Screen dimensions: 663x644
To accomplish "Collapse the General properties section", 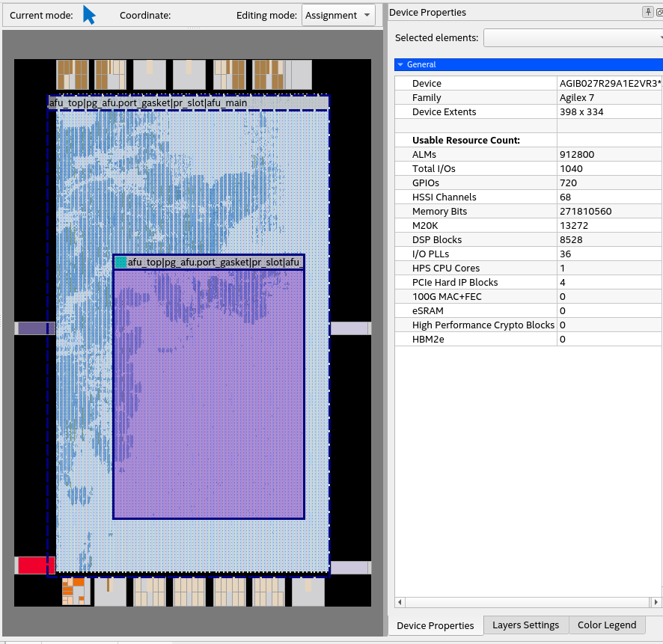I will click(x=400, y=65).
